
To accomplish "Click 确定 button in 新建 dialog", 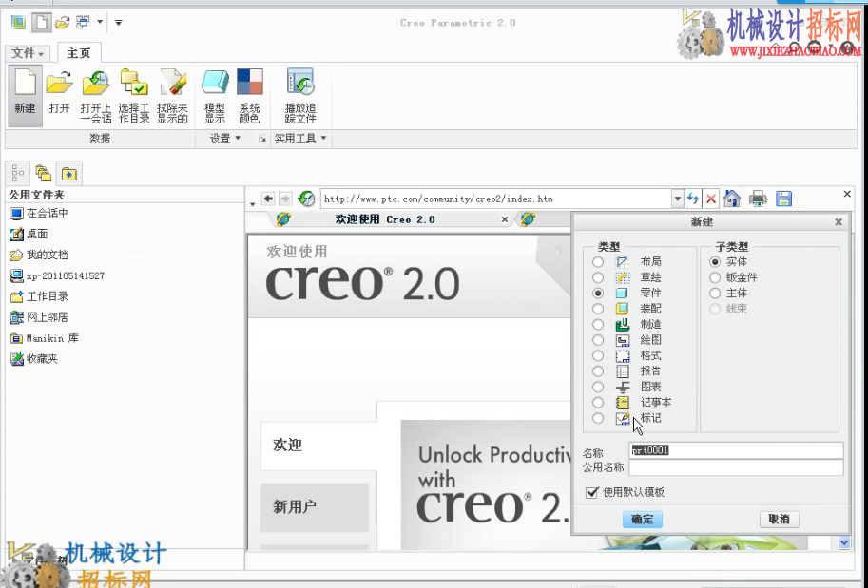I will [x=642, y=519].
